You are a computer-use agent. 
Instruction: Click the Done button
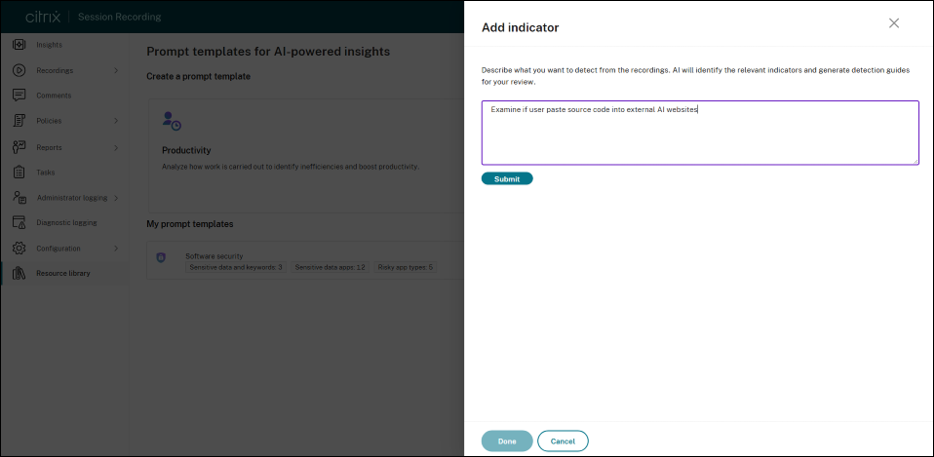click(507, 441)
